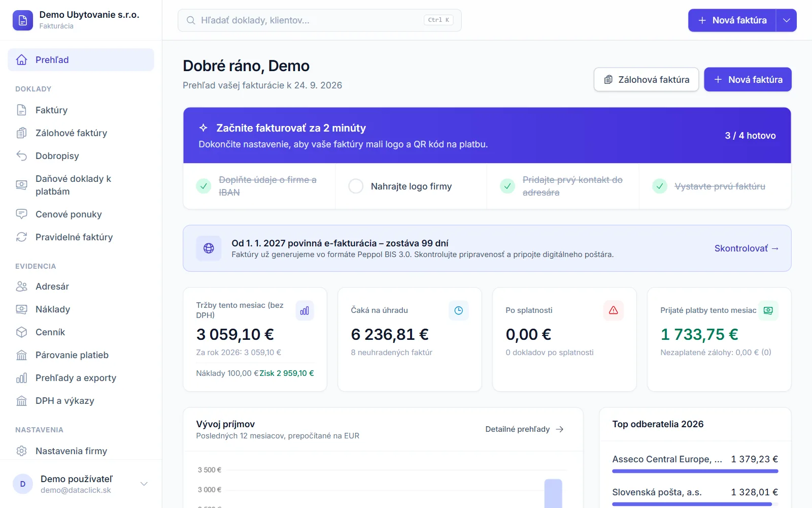This screenshot has width=812, height=508.
Task: Click the Asseco Central Europe progress bar
Action: tap(695, 471)
